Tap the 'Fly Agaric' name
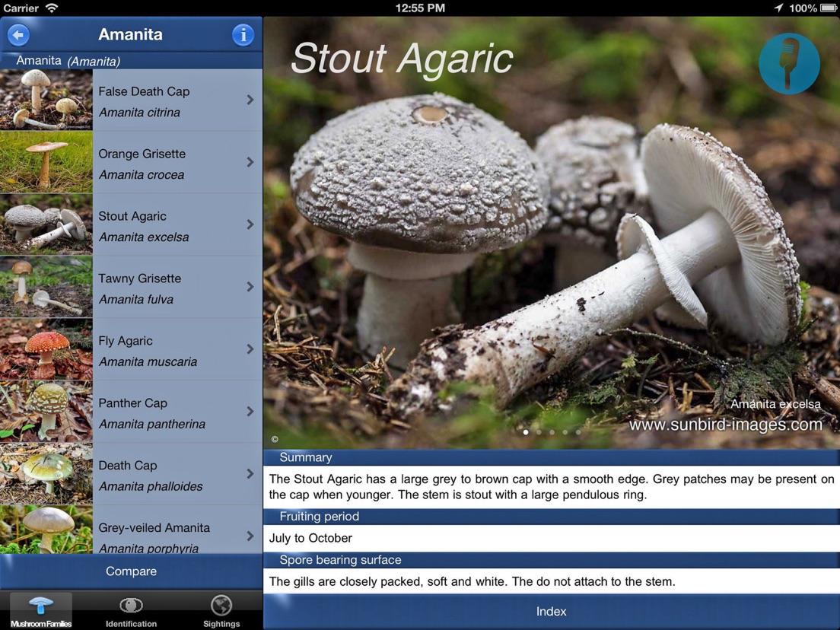 126,341
